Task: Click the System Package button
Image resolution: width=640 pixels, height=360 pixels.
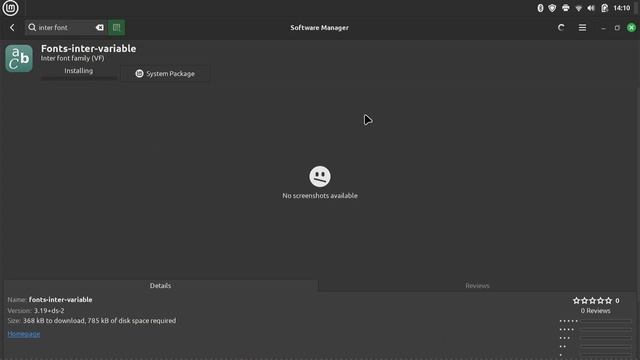Action: pyautogui.click(x=165, y=73)
